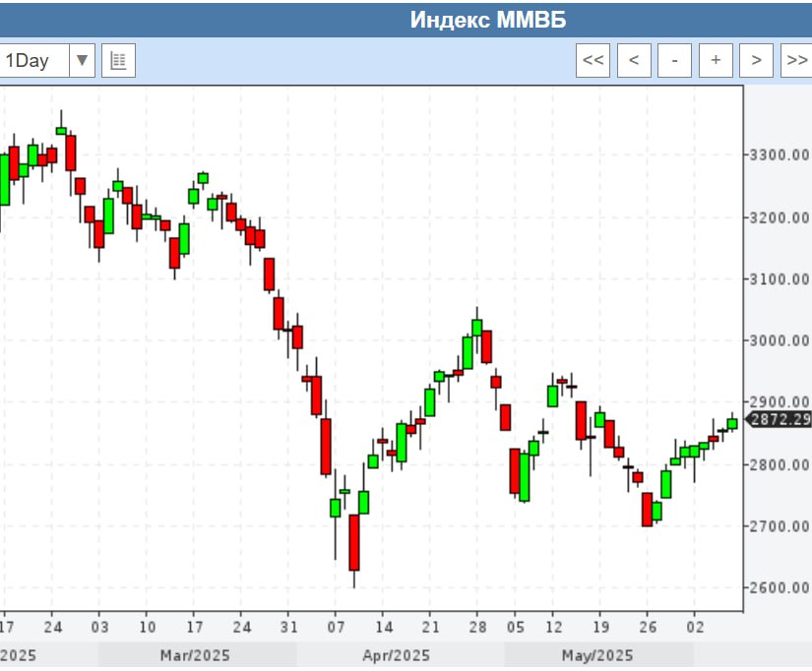Zoom out chart with minus button
The image size is (812, 671).
coord(675,61)
